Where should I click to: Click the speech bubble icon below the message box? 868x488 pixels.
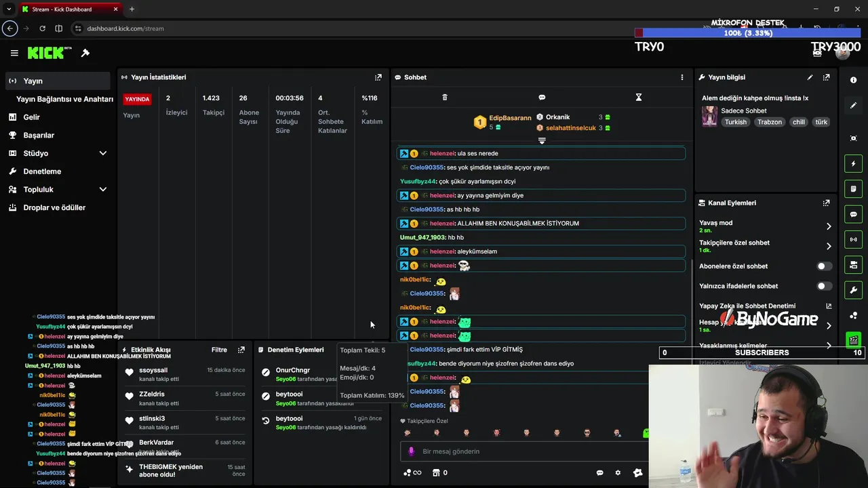tap(600, 473)
